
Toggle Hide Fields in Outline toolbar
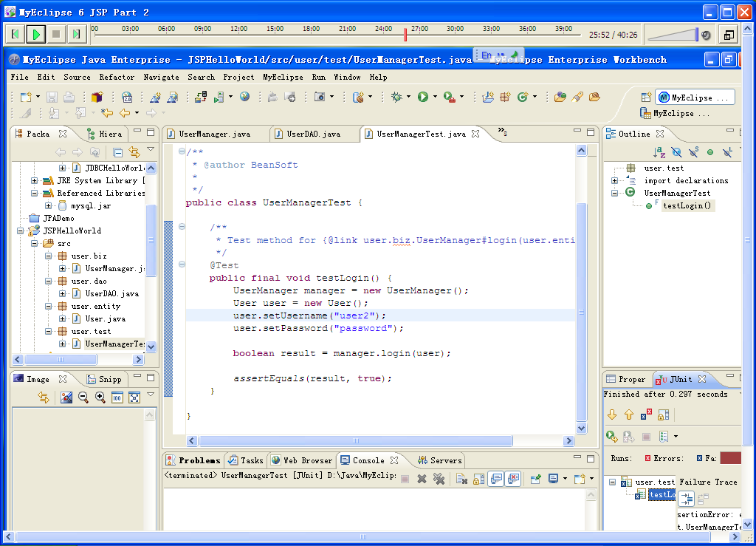point(676,152)
